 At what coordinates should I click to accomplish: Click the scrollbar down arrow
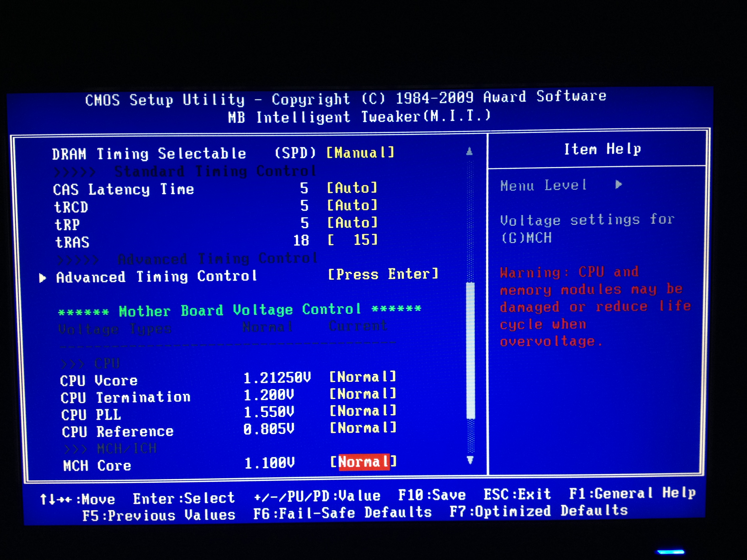[470, 460]
